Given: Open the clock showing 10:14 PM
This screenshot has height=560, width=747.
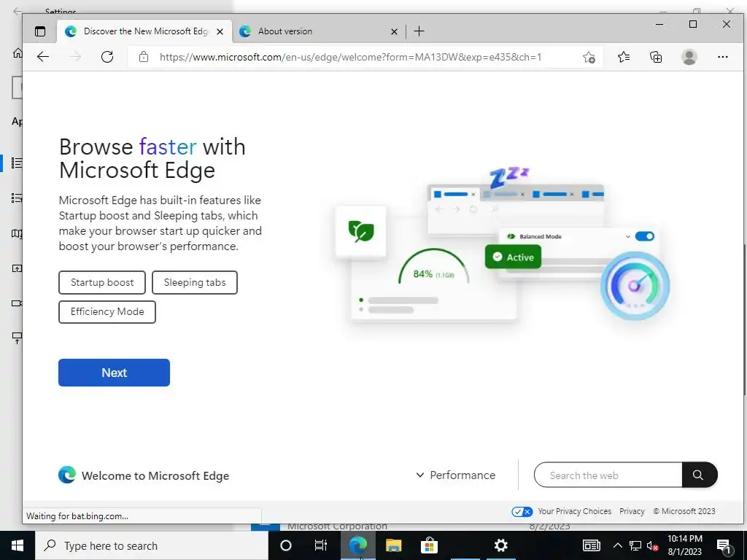Looking at the screenshot, I should (685, 545).
